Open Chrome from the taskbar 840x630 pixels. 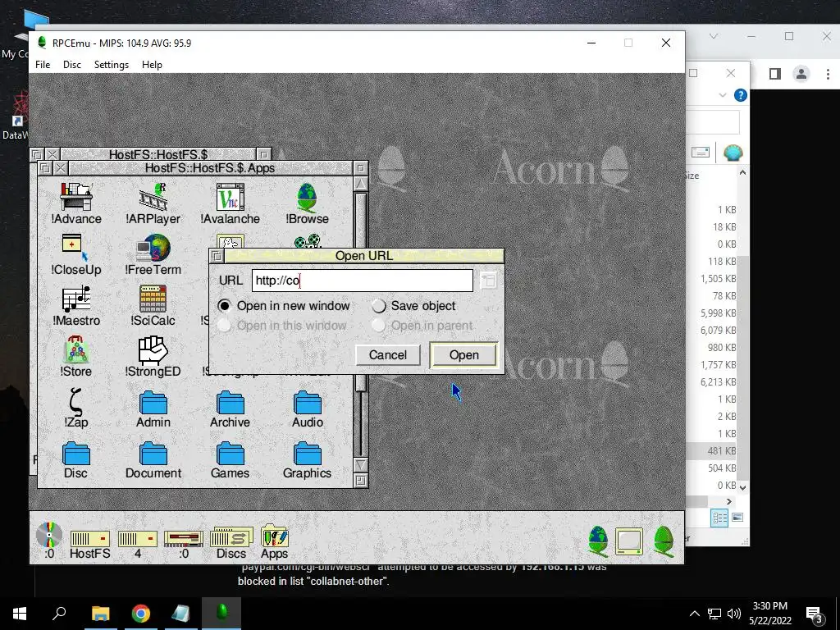click(141, 614)
